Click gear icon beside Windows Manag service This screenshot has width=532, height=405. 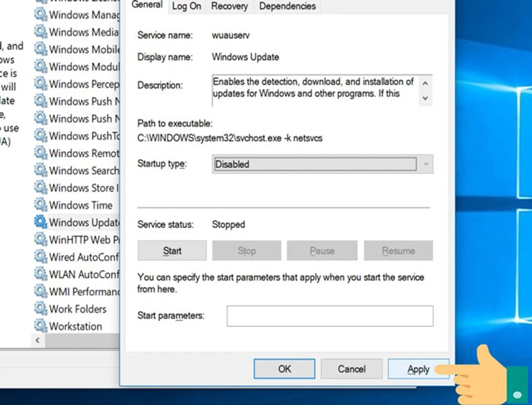coord(41,14)
